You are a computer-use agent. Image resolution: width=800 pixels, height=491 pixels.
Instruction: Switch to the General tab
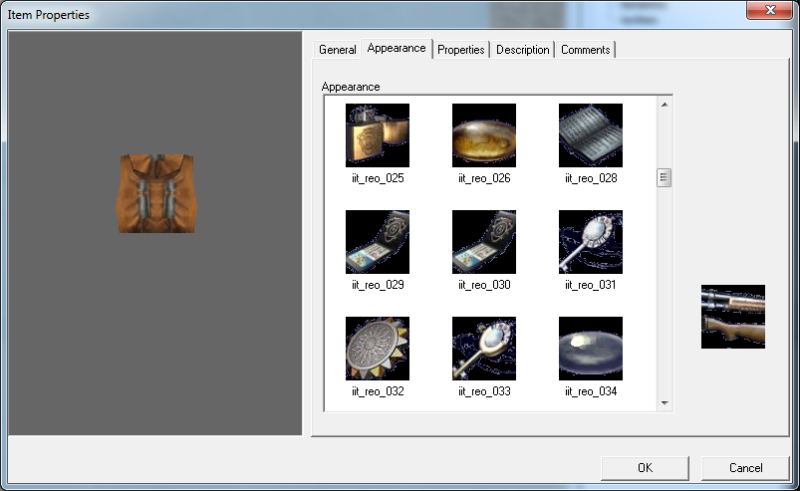point(337,50)
